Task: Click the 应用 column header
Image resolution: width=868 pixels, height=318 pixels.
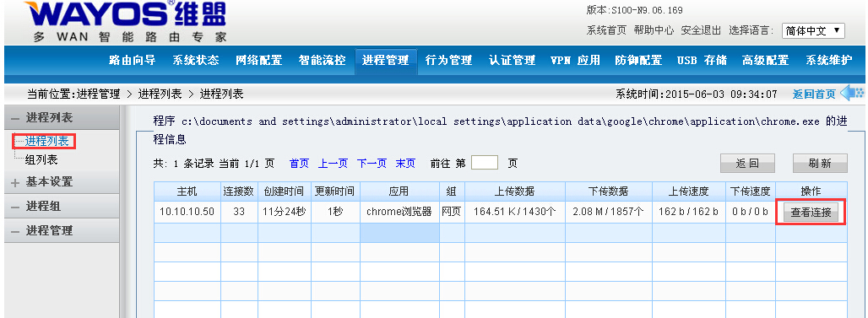Action: 399,191
